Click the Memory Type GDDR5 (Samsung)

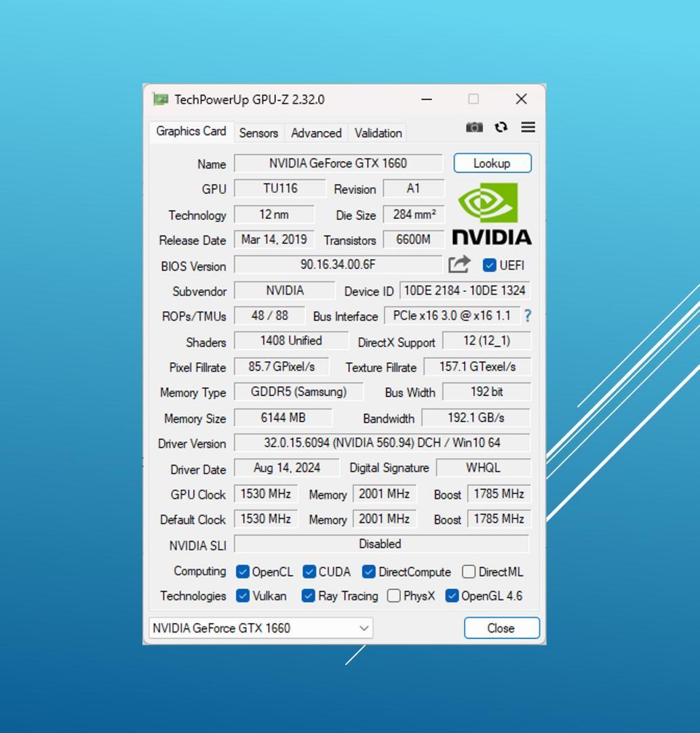[x=298, y=392]
